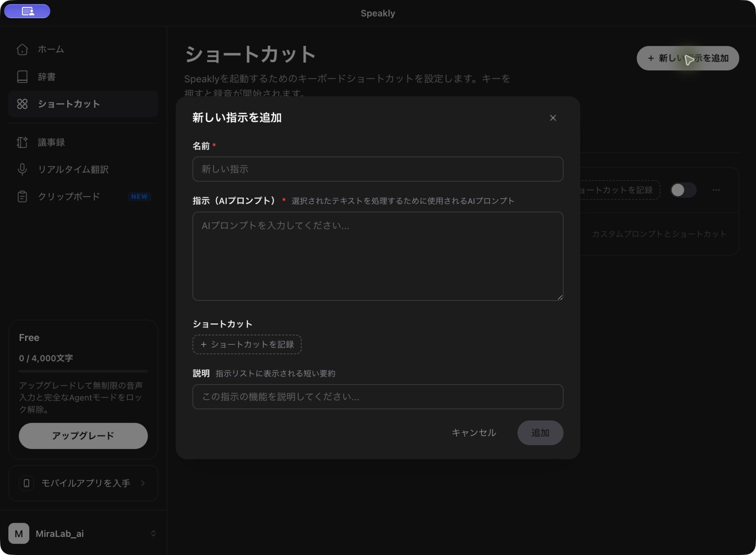756x555 pixels.
Task: Click the clipboard icon in sidebar
Action: click(22, 196)
